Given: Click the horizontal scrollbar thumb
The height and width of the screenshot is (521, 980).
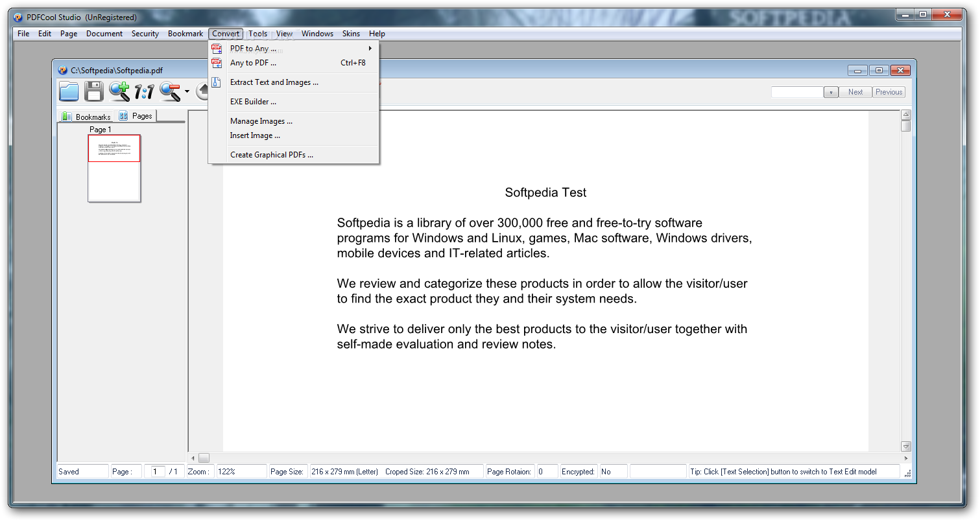Looking at the screenshot, I should tap(204, 458).
